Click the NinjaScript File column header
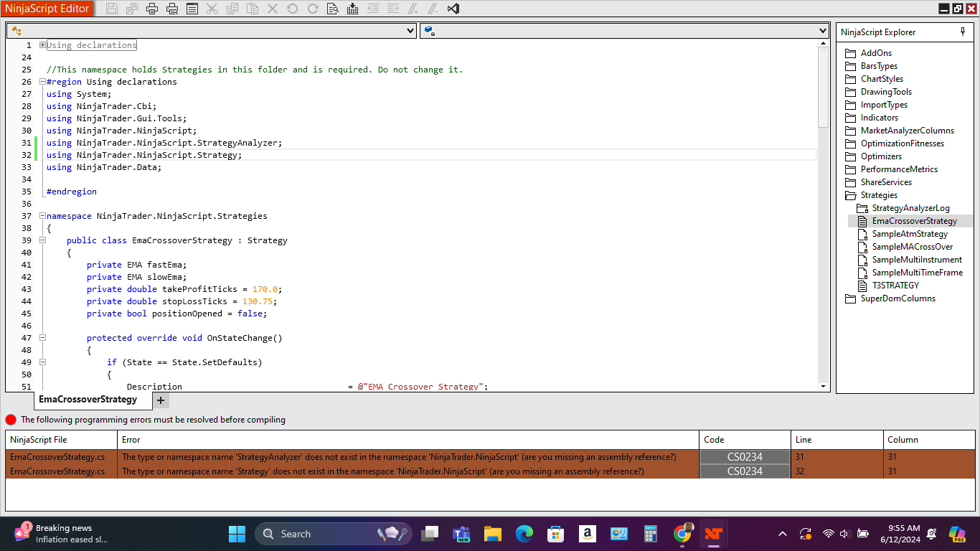The height and width of the screenshot is (551, 980). pyautogui.click(x=62, y=440)
